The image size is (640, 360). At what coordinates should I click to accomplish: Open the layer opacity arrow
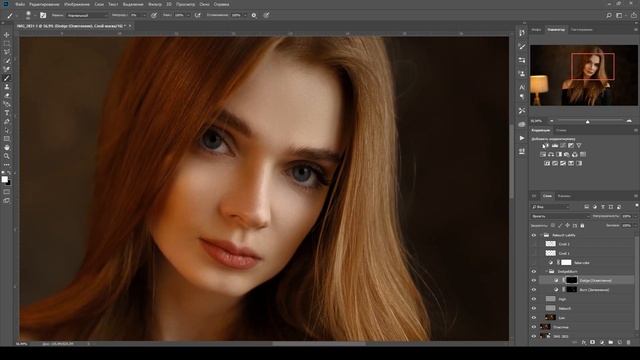click(x=636, y=216)
